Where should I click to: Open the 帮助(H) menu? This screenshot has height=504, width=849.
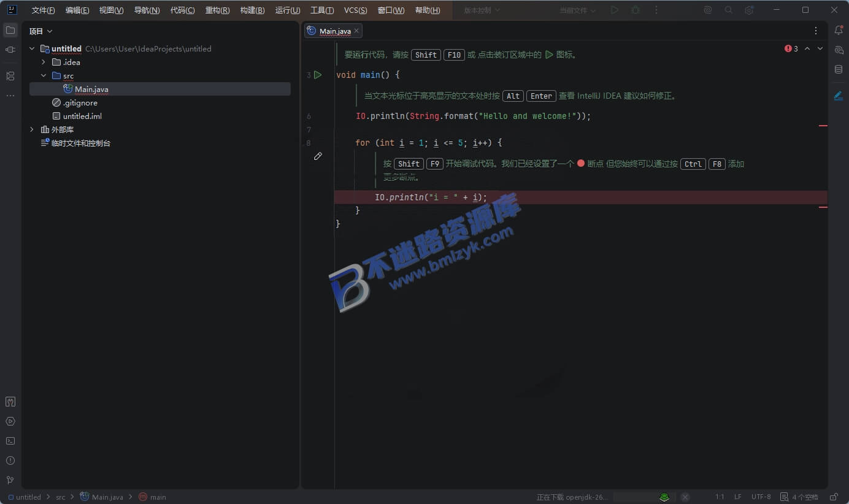pyautogui.click(x=428, y=10)
